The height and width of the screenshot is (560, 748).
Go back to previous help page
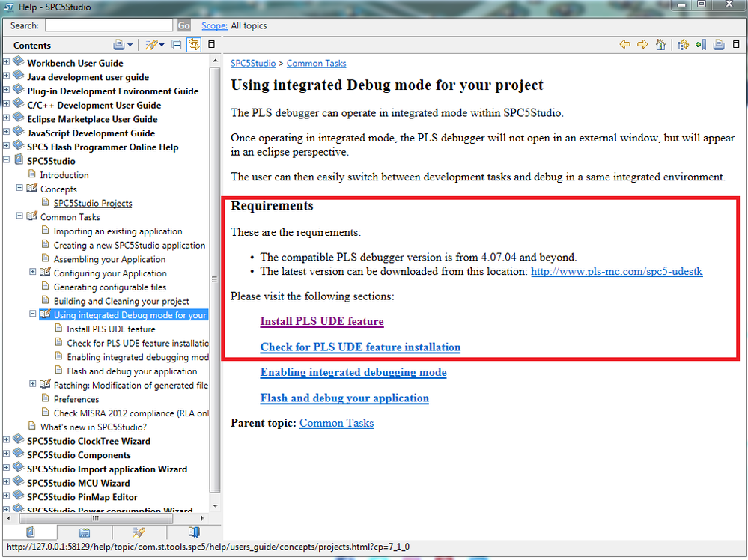625,44
